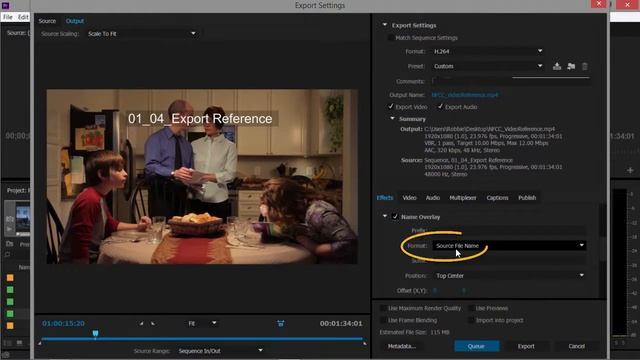Click the Import Preset icon
Screen dimensions: 640x360
click(x=571, y=66)
